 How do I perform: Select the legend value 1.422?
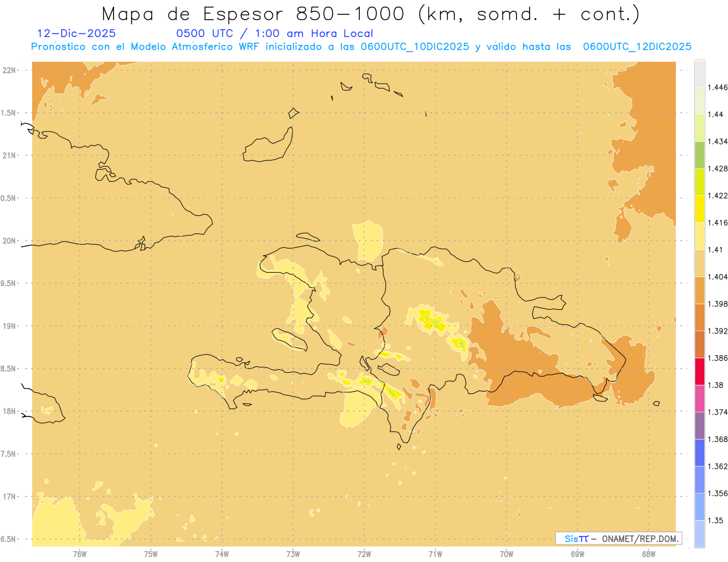click(x=718, y=195)
